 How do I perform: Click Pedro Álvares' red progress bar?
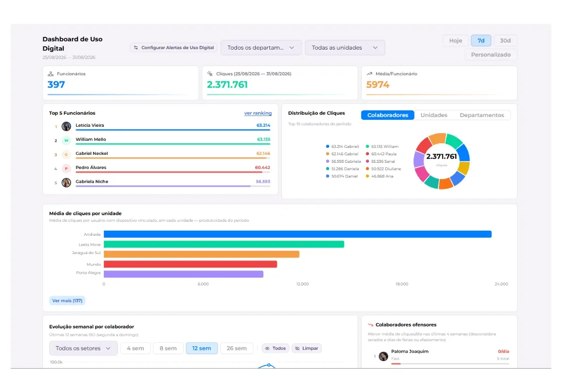coord(173,172)
